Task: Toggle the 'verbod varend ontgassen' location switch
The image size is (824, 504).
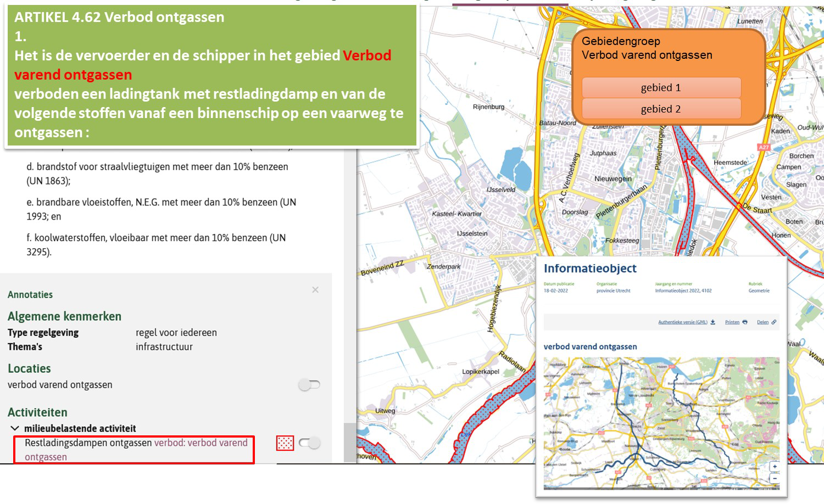Action: pyautogui.click(x=309, y=385)
